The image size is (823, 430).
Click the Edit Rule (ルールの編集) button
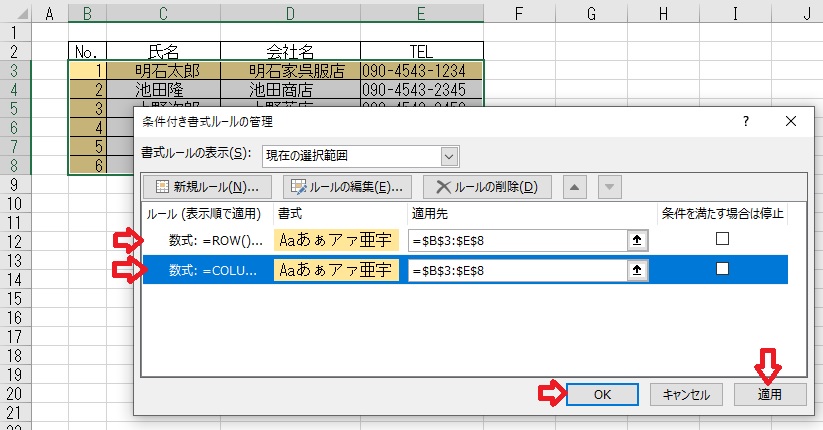347,187
